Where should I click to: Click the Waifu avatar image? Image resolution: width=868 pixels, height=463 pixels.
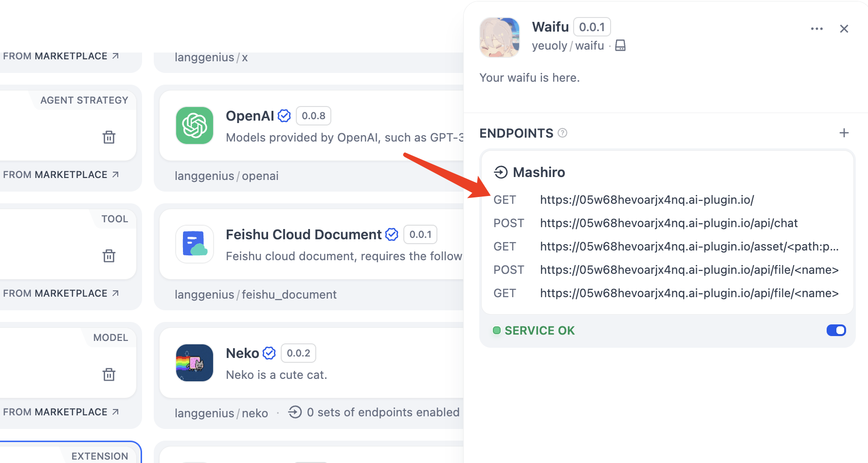499,37
